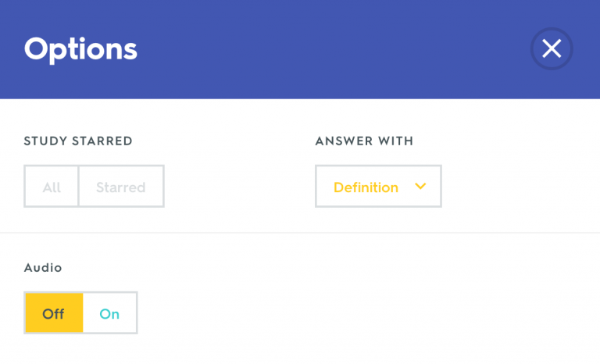
Task: Switch study filter to the Starred segment
Action: click(x=121, y=187)
